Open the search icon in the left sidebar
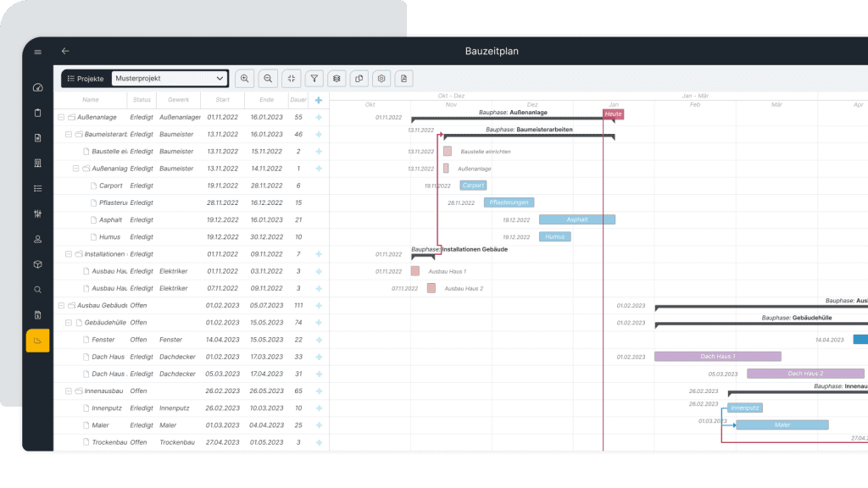Viewport: 868px width, 488px height. click(36, 289)
